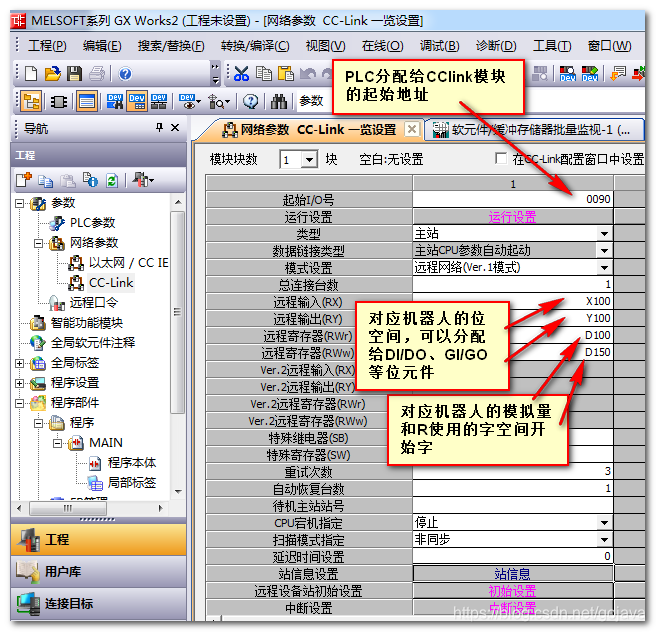Image resolution: width=656 pixels, height=632 pixels.
Task: Expand the 全局标签 tree node
Action: click(19, 363)
